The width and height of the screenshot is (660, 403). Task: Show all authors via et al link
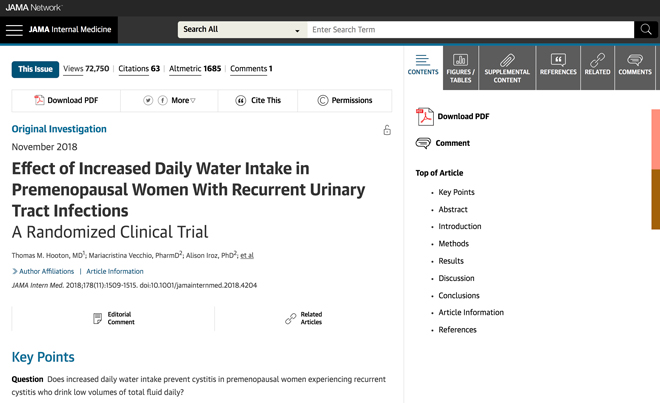(247, 256)
